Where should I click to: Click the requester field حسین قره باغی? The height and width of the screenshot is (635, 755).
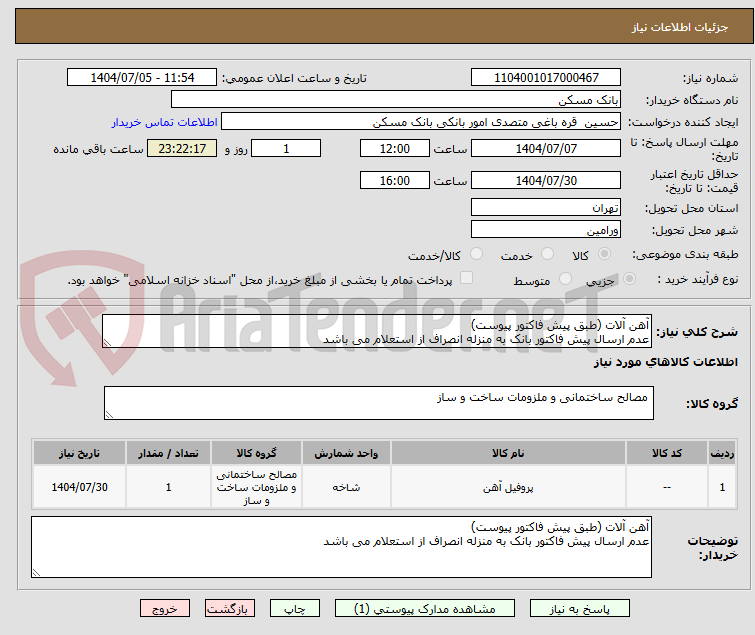click(421, 122)
